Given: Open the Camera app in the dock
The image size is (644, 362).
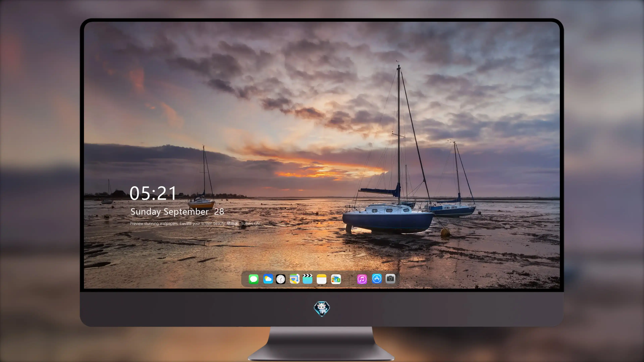Looking at the screenshot, I should [x=390, y=279].
